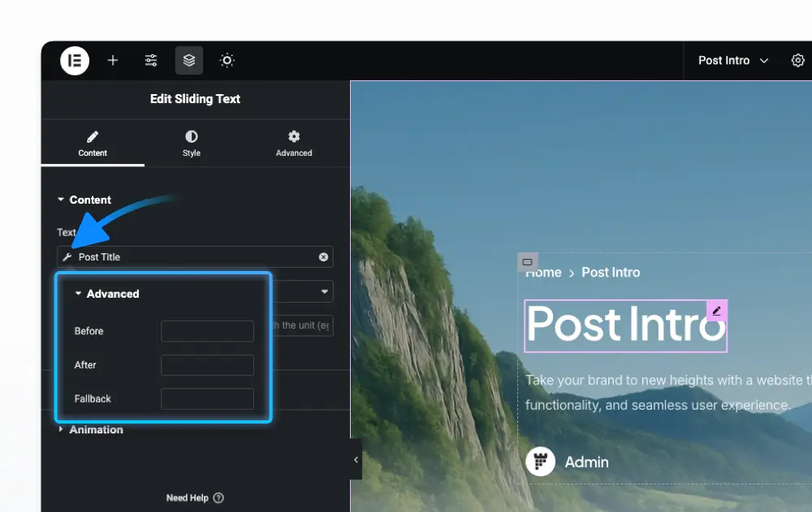Open the Post Intro document dropdown
Viewport: 812px width, 512px height.
[733, 61]
